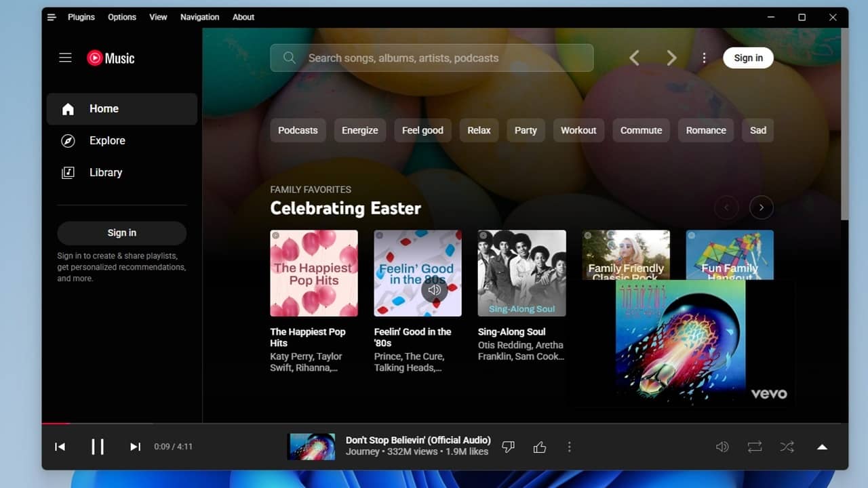Toggle the navigation sidebar with the hamburger icon
Viewport: 868px width, 488px height.
pyautogui.click(x=65, y=58)
